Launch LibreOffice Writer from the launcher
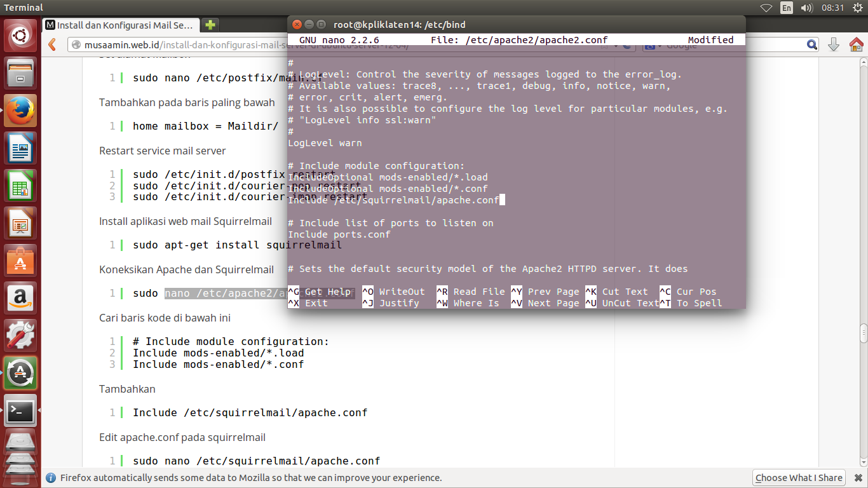 coord(21,149)
